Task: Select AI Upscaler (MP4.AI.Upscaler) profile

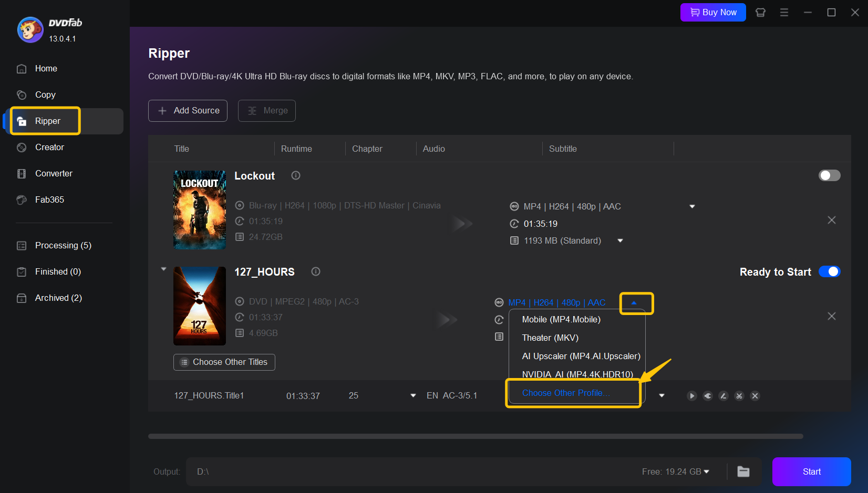Action: (581, 356)
